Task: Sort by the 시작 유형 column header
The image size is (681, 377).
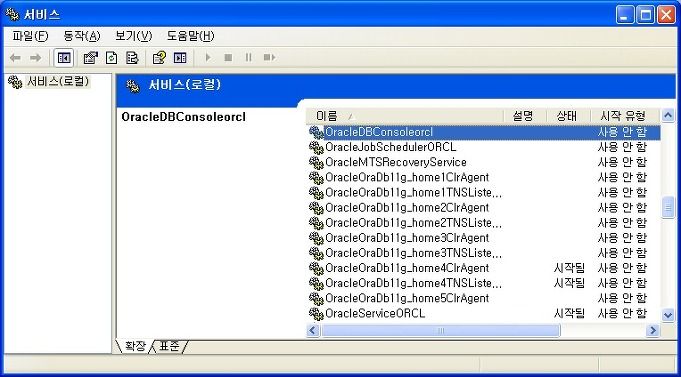Action: pyautogui.click(x=625, y=116)
